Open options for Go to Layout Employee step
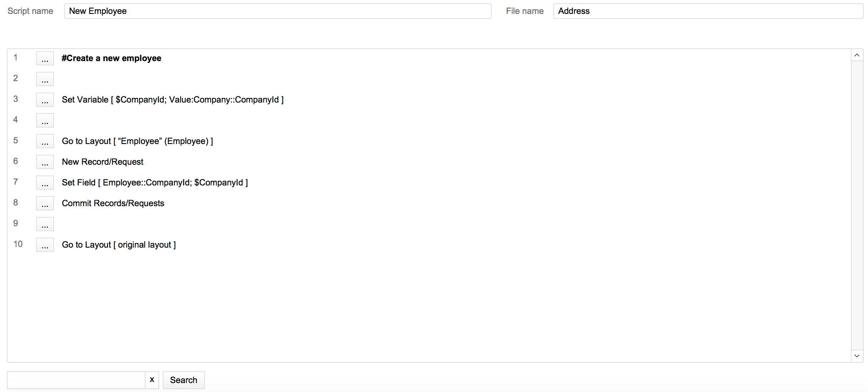The height and width of the screenshot is (392, 868). (x=45, y=142)
